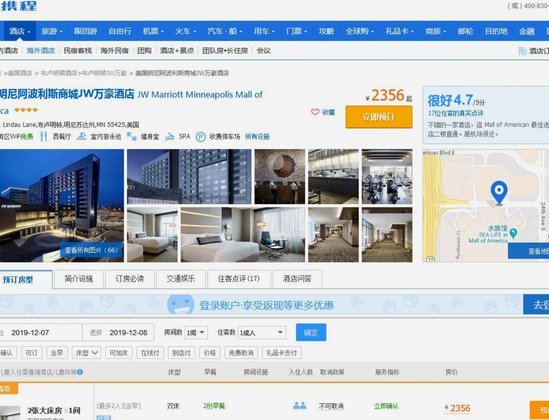Toggle the 可订 filter
The height and width of the screenshot is (420, 549).
(x=32, y=353)
